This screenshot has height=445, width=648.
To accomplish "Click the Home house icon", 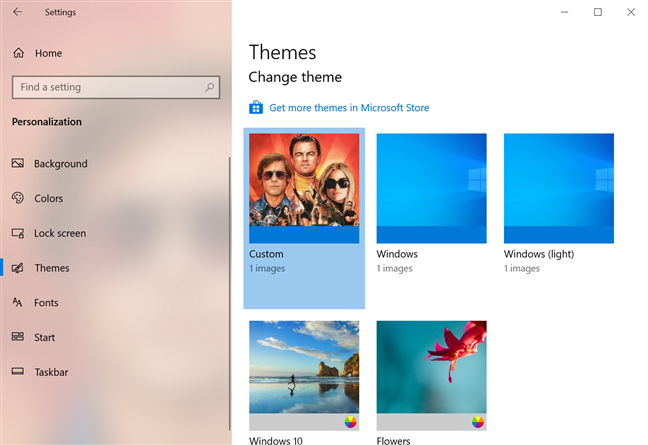I will point(19,53).
